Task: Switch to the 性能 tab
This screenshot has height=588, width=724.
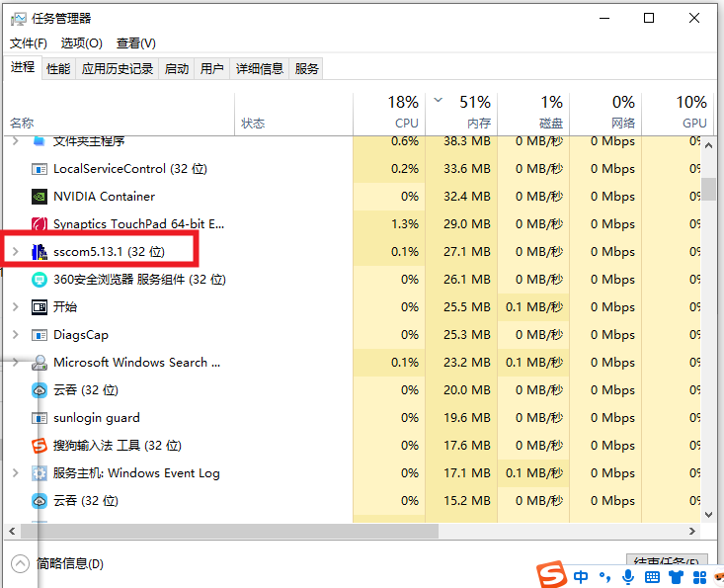Action: (x=58, y=69)
